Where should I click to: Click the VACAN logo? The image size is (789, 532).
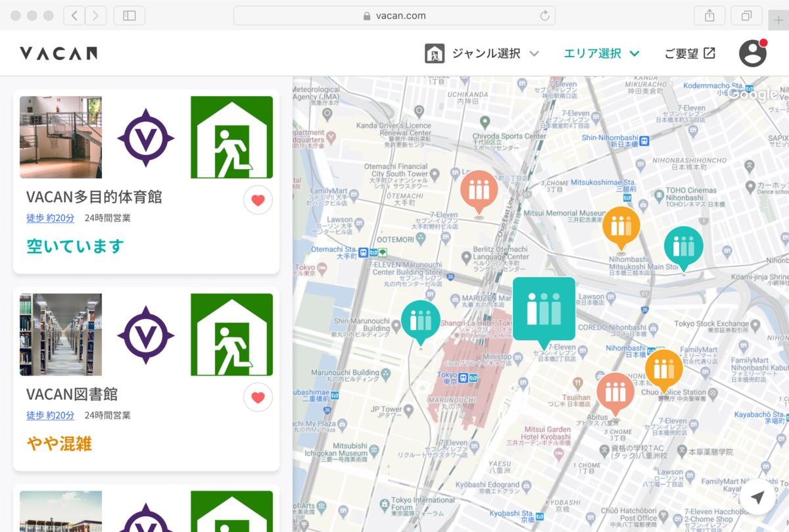click(59, 53)
